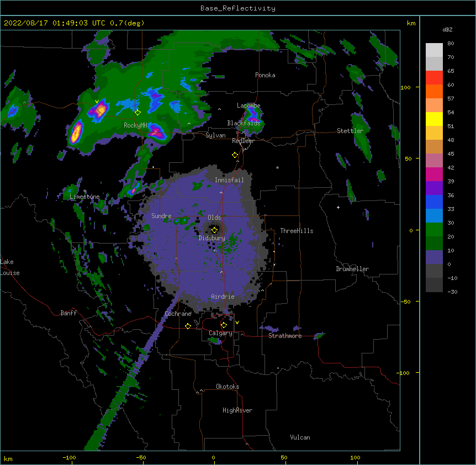Click the Olds city label
The image size is (476, 465).
[x=214, y=218]
